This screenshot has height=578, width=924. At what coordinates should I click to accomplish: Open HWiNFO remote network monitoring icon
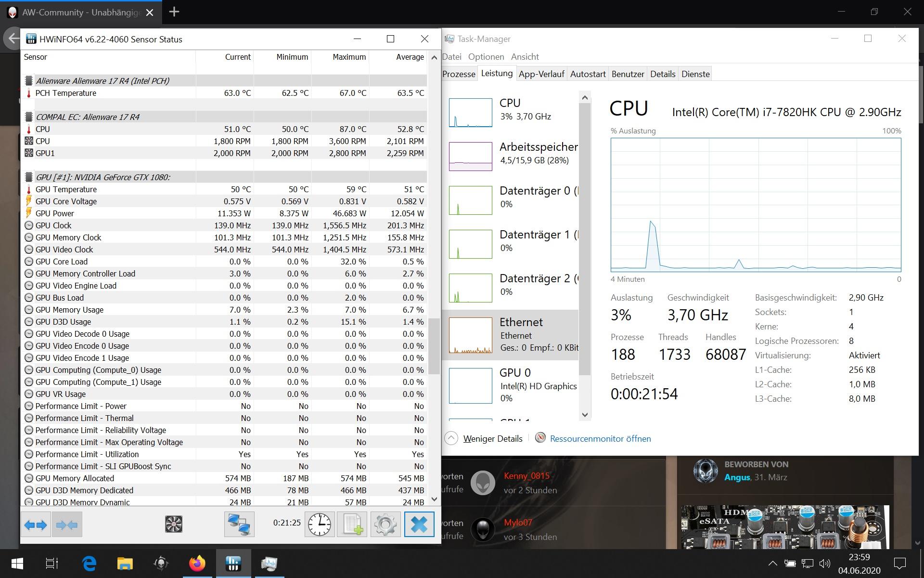click(239, 525)
